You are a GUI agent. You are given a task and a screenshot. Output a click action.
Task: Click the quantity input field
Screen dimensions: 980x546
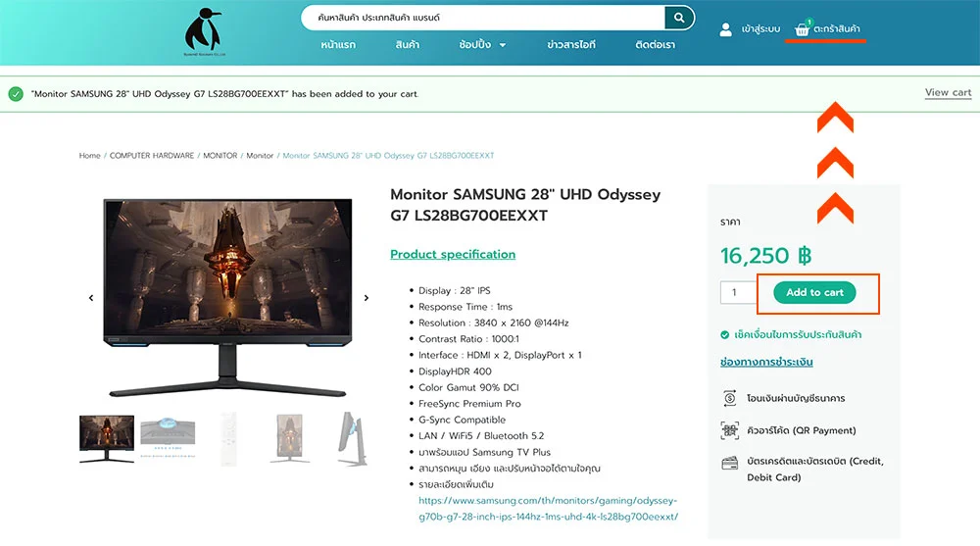coord(739,293)
